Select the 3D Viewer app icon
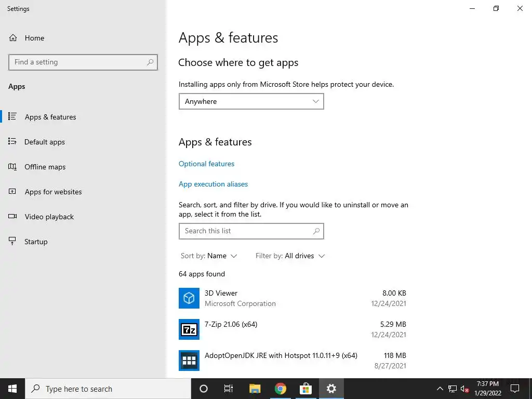Screen dimensions: 532x399 (x=189, y=298)
